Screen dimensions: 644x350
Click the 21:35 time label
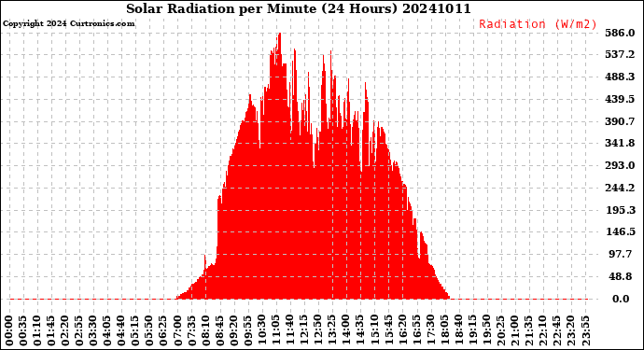(529, 330)
